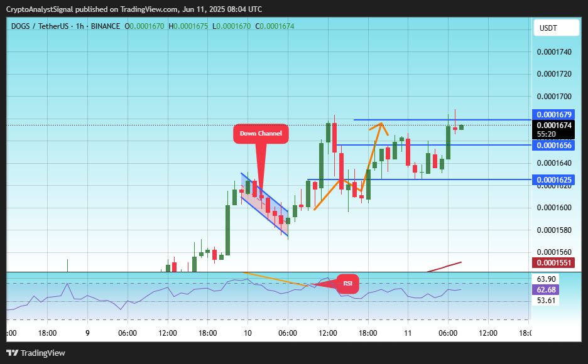Click the 0.0001580 price axis tick
Viewport: 588px width, 364px height.
pyautogui.click(x=554, y=230)
